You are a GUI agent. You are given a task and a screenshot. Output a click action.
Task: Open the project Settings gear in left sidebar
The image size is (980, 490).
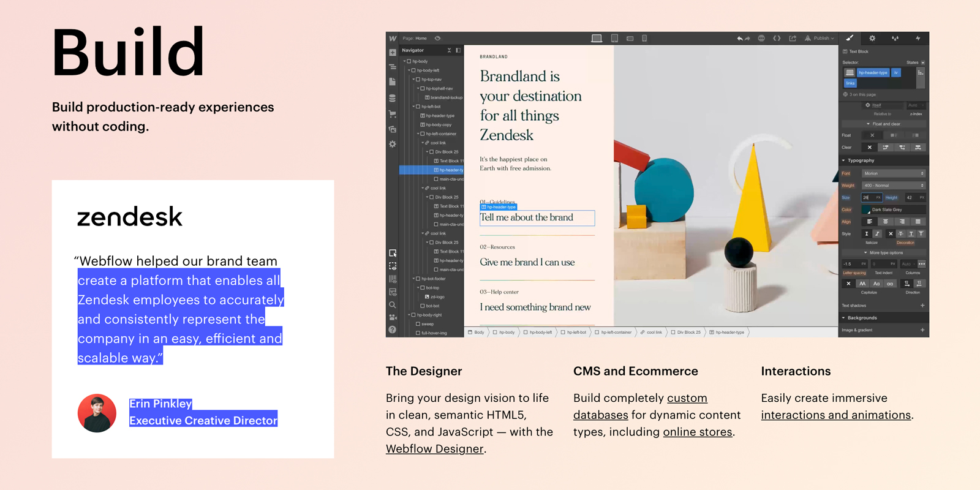click(x=393, y=144)
